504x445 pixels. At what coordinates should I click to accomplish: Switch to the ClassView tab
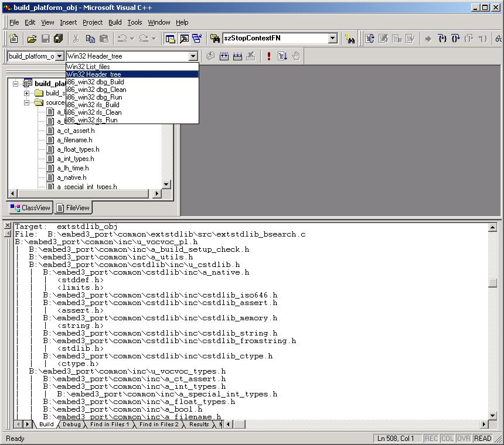[x=30, y=208]
